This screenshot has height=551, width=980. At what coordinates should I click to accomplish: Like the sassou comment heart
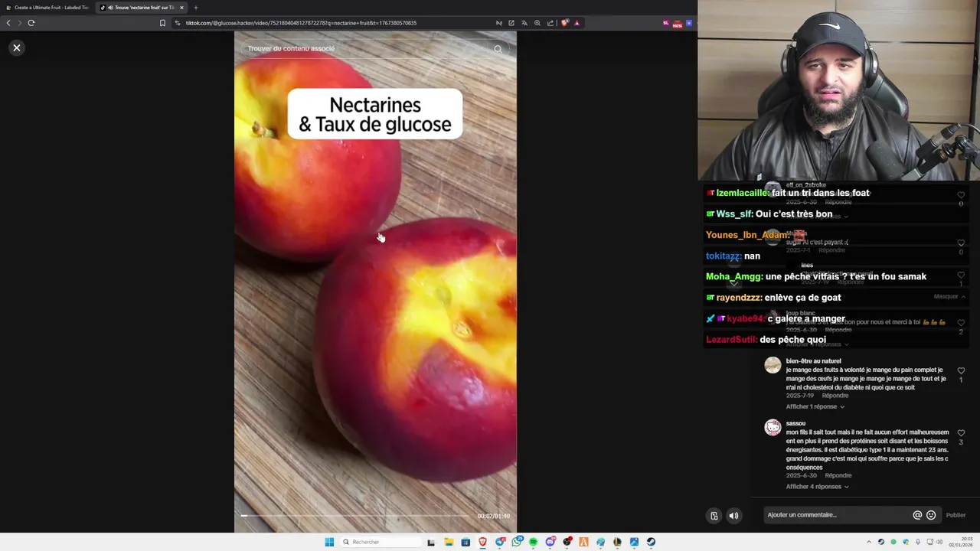pyautogui.click(x=961, y=433)
